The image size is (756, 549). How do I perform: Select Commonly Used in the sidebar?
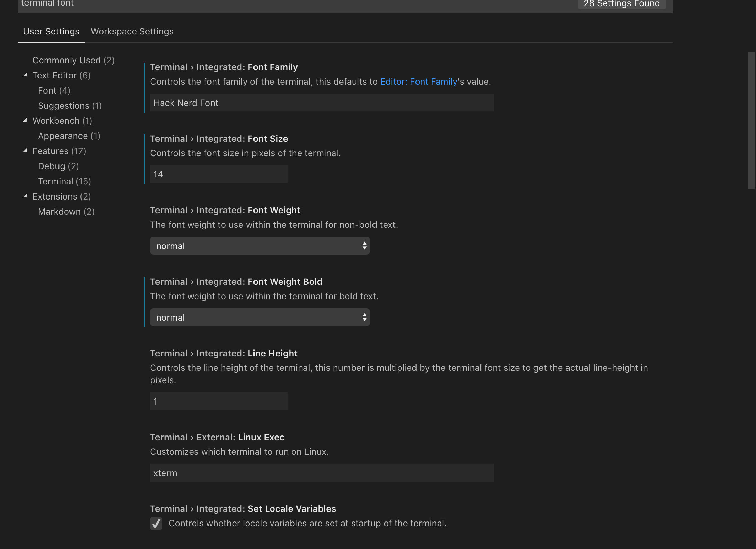point(73,60)
